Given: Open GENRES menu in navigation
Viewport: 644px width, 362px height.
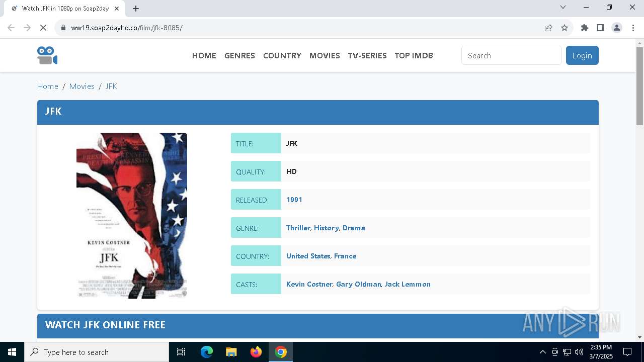Looking at the screenshot, I should tap(239, 55).
